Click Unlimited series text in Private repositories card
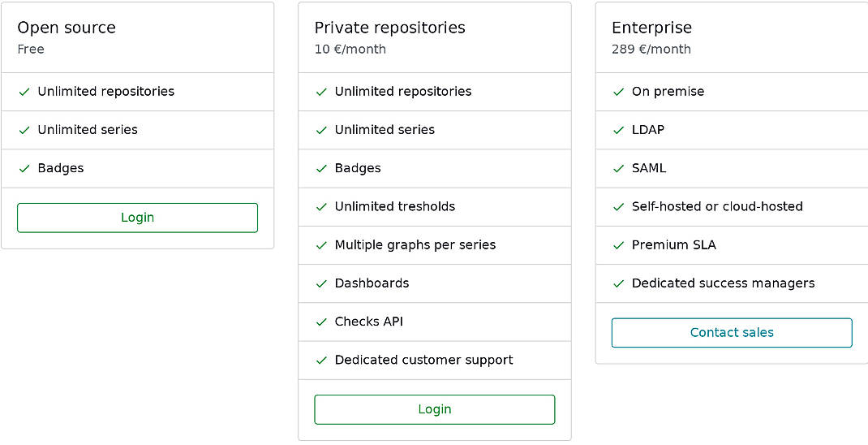The image size is (868, 445). coord(385,130)
